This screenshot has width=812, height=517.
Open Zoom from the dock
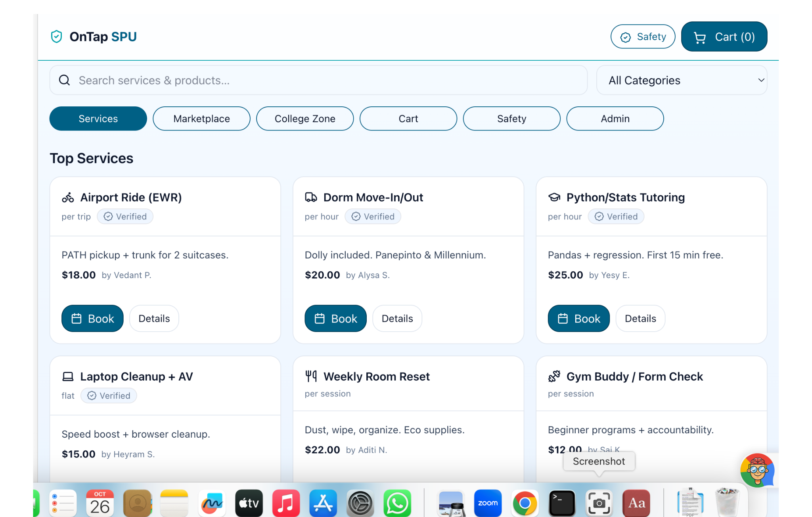tap(488, 503)
